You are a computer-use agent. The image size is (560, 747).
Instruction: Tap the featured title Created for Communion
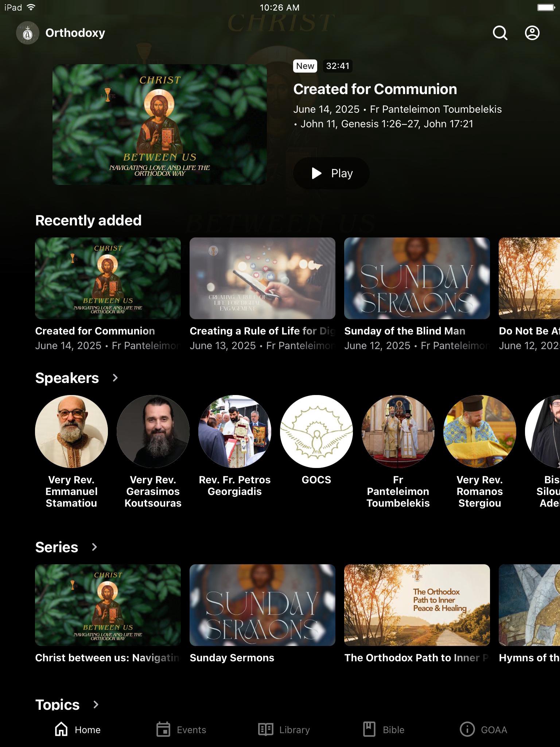pos(375,89)
